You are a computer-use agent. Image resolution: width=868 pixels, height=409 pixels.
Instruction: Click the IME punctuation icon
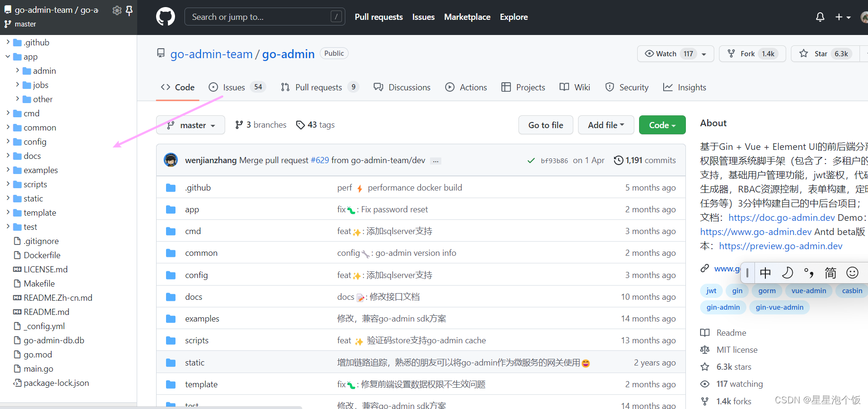809,273
